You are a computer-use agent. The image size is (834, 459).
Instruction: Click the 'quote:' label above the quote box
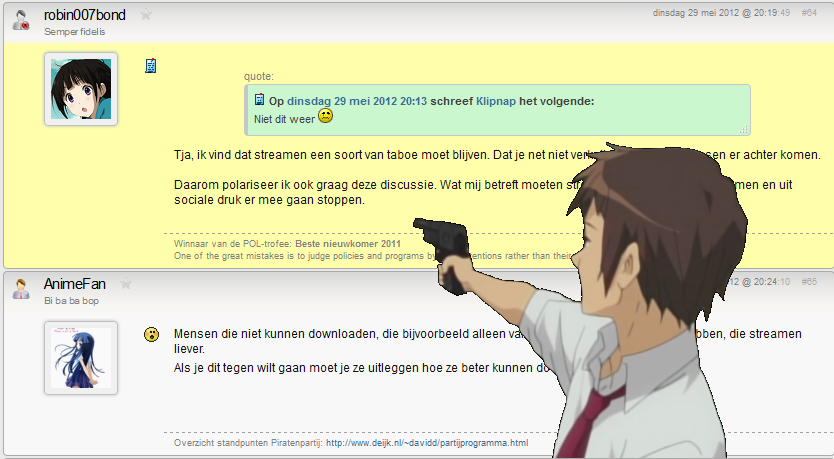pyautogui.click(x=259, y=77)
